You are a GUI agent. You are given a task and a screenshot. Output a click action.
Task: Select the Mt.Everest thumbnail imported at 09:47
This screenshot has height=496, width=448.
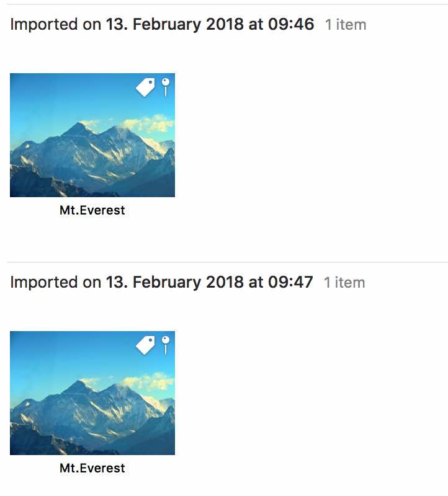[x=92, y=393]
